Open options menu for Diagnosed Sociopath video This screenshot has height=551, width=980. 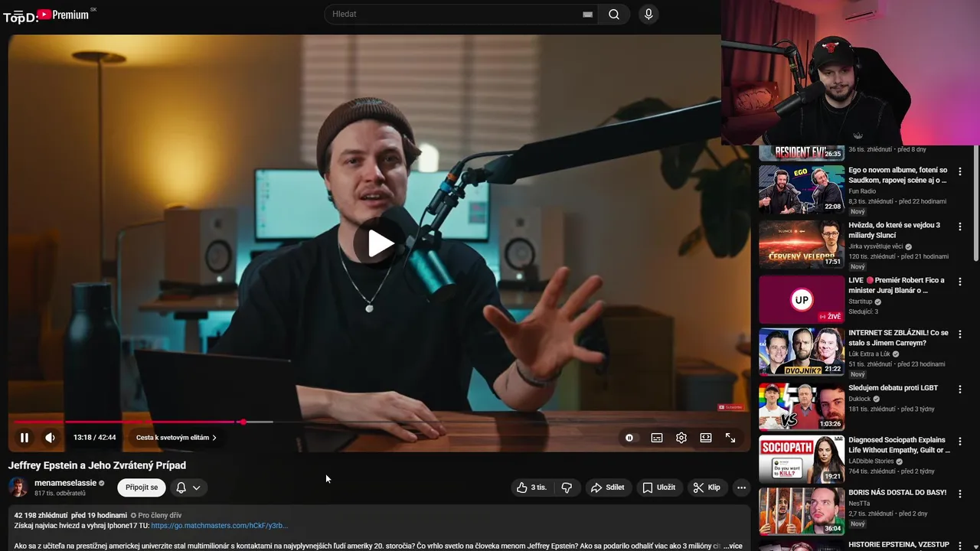pos(960,442)
